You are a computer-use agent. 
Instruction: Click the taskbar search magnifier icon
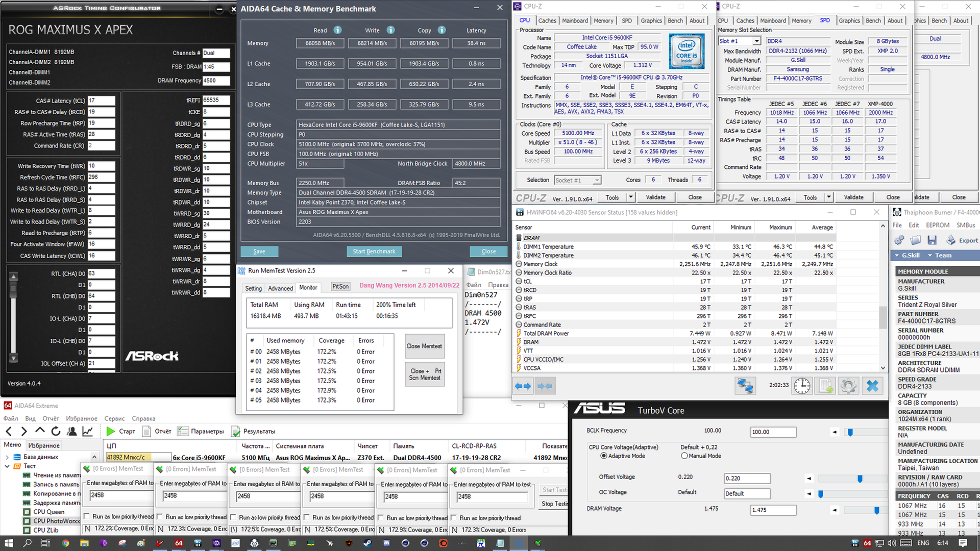click(28, 543)
